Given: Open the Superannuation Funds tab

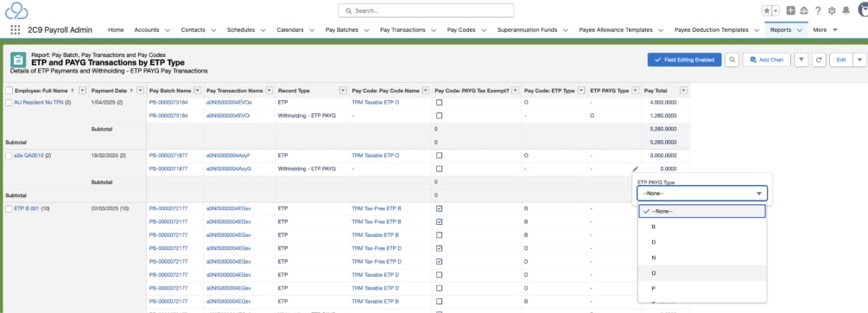Looking at the screenshot, I should (527, 30).
